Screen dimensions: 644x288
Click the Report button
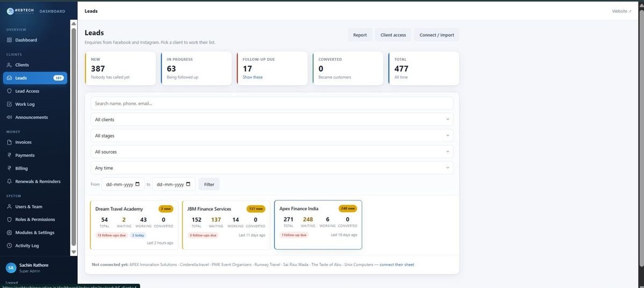pos(360,35)
